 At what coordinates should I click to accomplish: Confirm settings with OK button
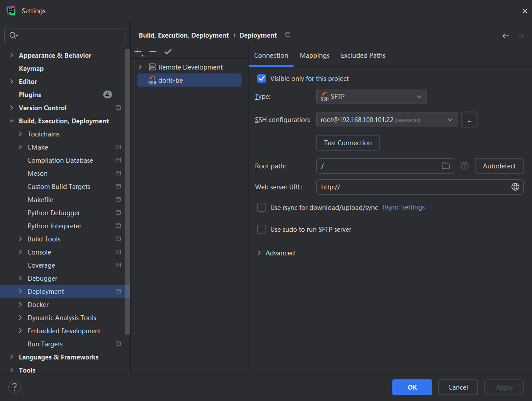pos(412,387)
